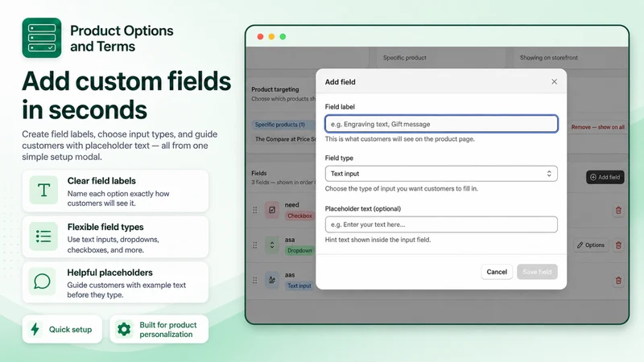Image resolution: width=644 pixels, height=362 pixels.
Task: Click 'The Compare at Price' product row
Action: [x=285, y=139]
